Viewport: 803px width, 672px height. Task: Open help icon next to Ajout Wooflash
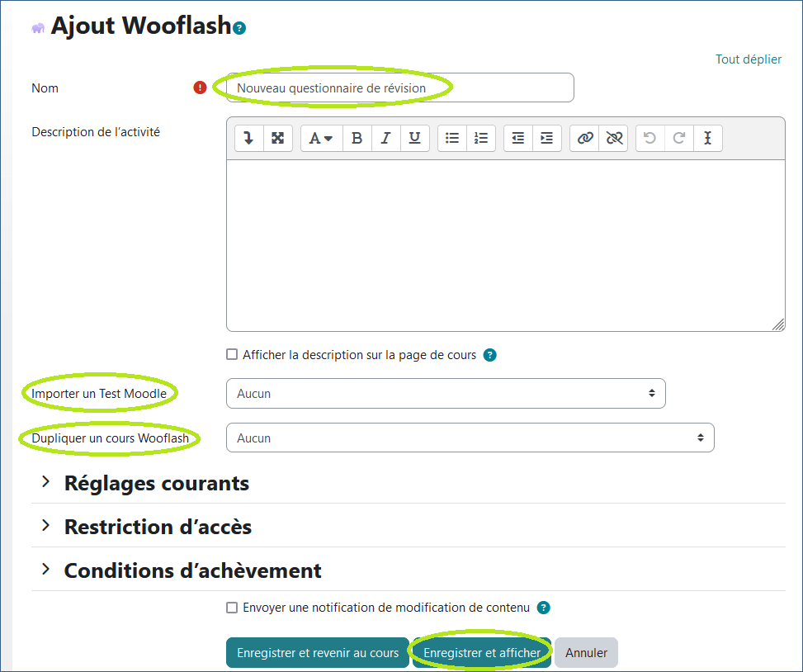pyautogui.click(x=240, y=28)
